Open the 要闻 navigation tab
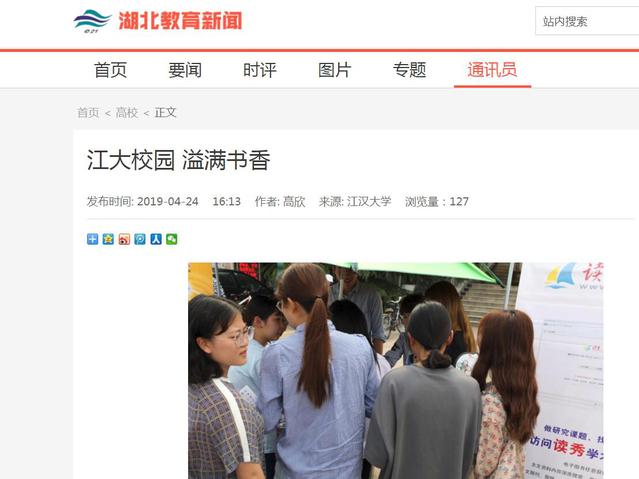Image resolution: width=639 pixels, height=479 pixels. click(x=185, y=70)
